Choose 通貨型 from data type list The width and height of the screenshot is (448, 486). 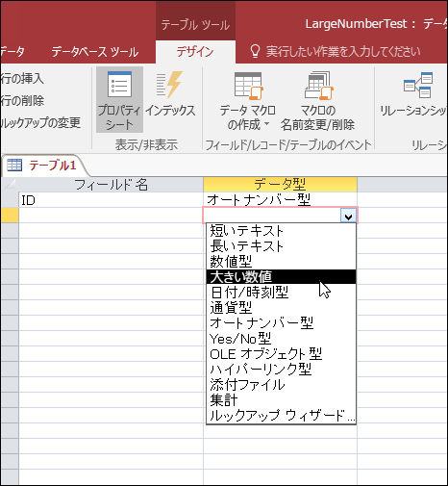281,308
